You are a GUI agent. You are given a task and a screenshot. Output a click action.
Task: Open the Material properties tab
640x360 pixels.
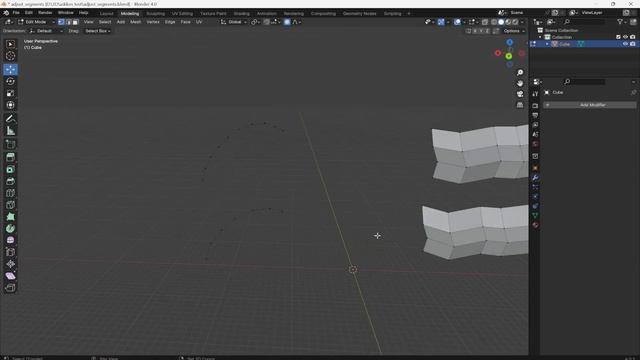tap(535, 225)
